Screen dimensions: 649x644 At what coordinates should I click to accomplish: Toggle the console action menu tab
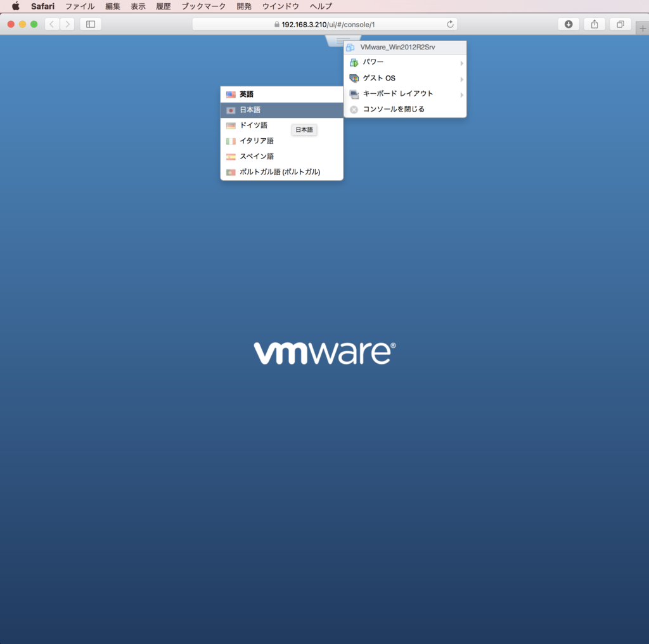point(336,41)
